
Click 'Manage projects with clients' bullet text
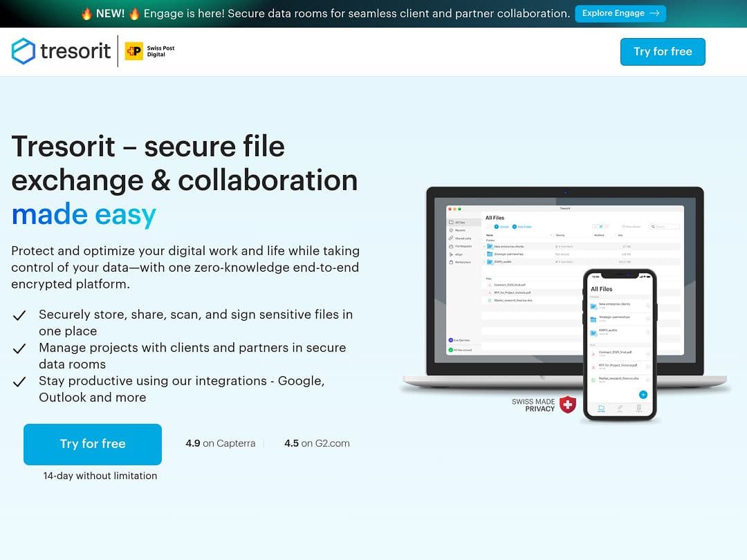(x=192, y=356)
